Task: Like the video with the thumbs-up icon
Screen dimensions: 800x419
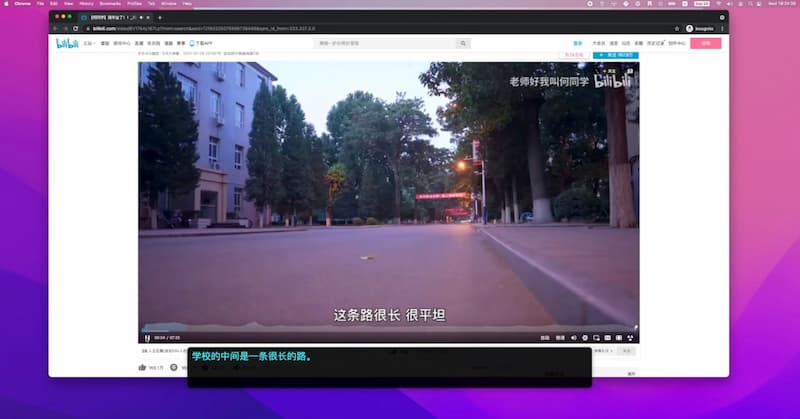Action: pyautogui.click(x=142, y=367)
